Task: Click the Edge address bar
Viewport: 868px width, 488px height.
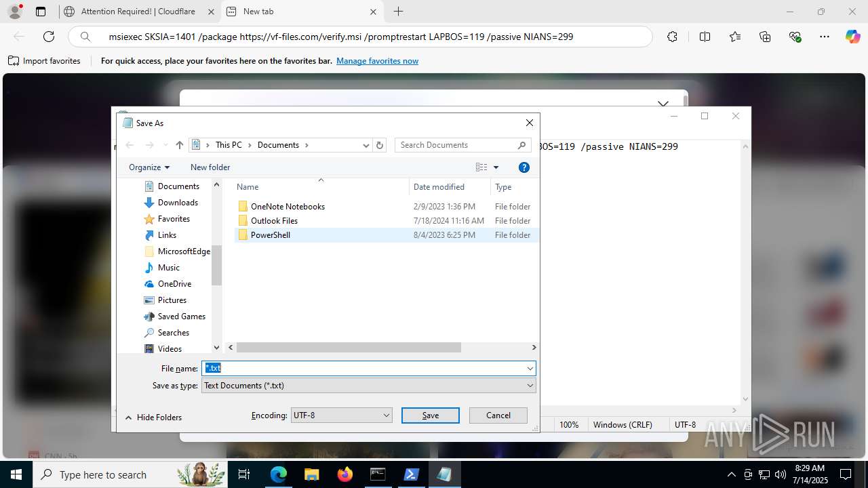Action: point(361,37)
